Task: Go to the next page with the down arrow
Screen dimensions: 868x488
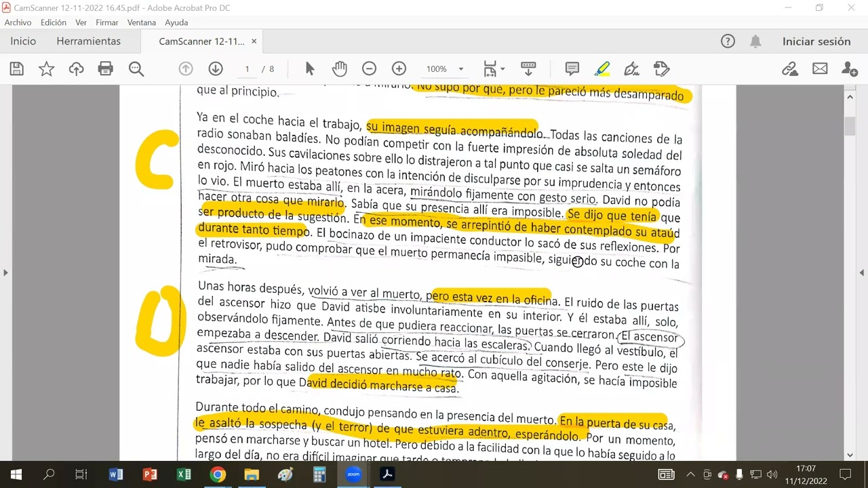Action: (x=216, y=68)
